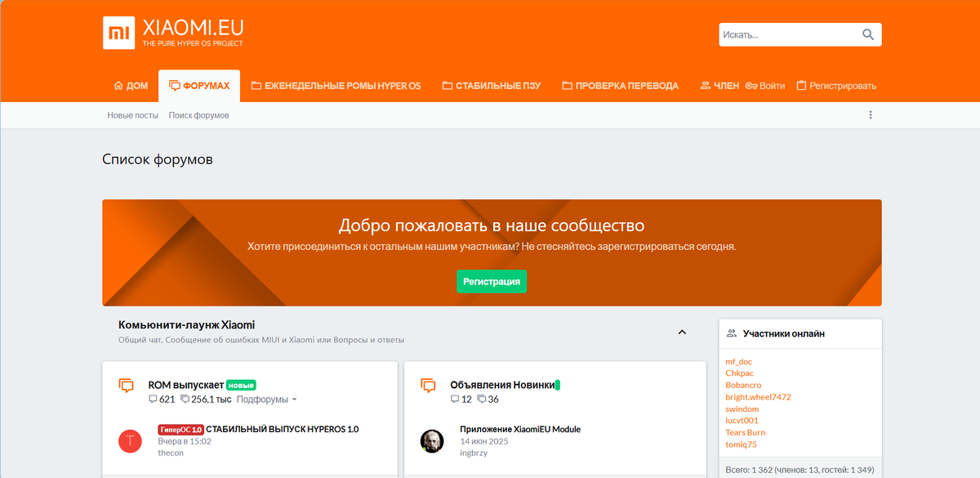Open Bobancro user profile

tap(743, 385)
